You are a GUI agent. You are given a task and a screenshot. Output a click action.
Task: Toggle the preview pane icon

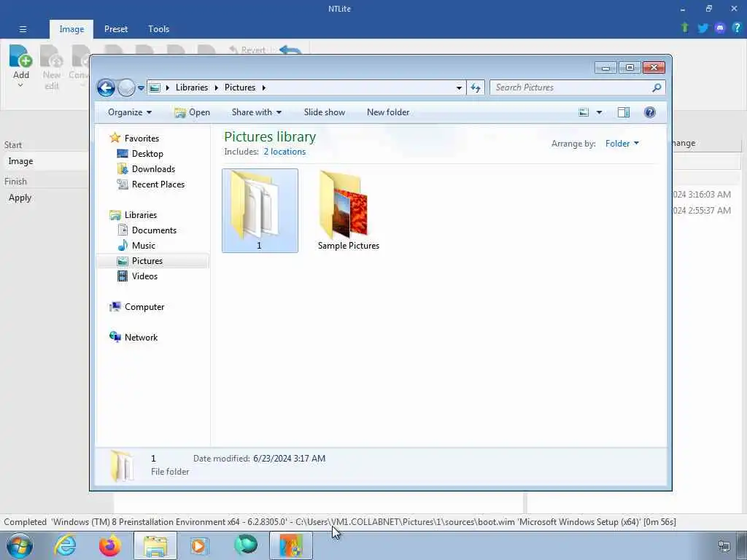tap(624, 112)
